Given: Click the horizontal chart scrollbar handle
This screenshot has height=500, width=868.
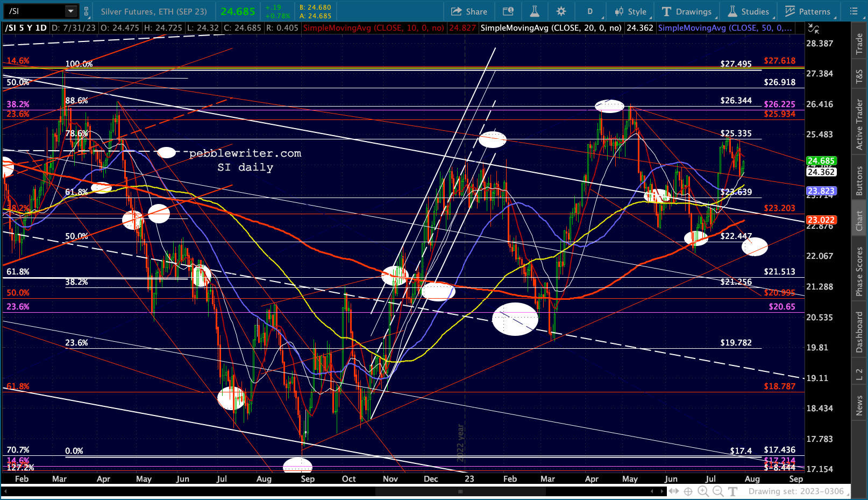Looking at the screenshot, I should click(460, 491).
